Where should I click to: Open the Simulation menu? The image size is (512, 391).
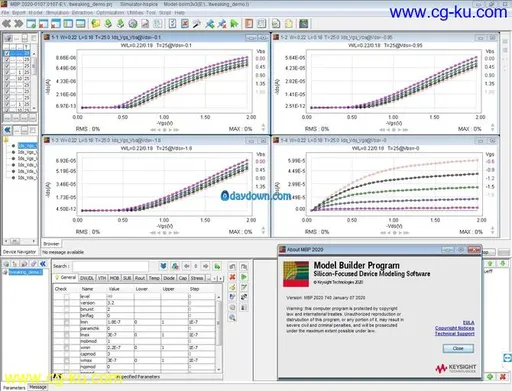[x=58, y=13]
